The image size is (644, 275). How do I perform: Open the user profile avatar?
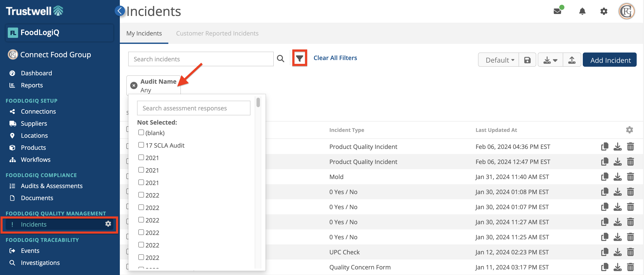pyautogui.click(x=627, y=11)
